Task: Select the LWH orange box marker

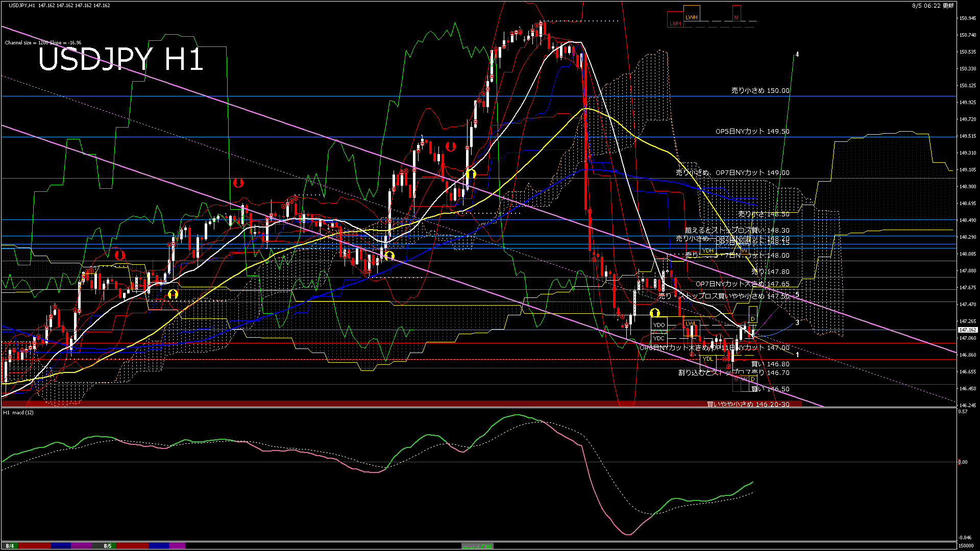Action: pos(692,14)
